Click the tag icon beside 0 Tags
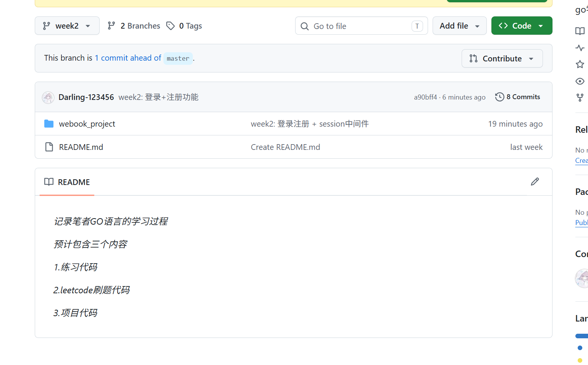 pos(170,26)
